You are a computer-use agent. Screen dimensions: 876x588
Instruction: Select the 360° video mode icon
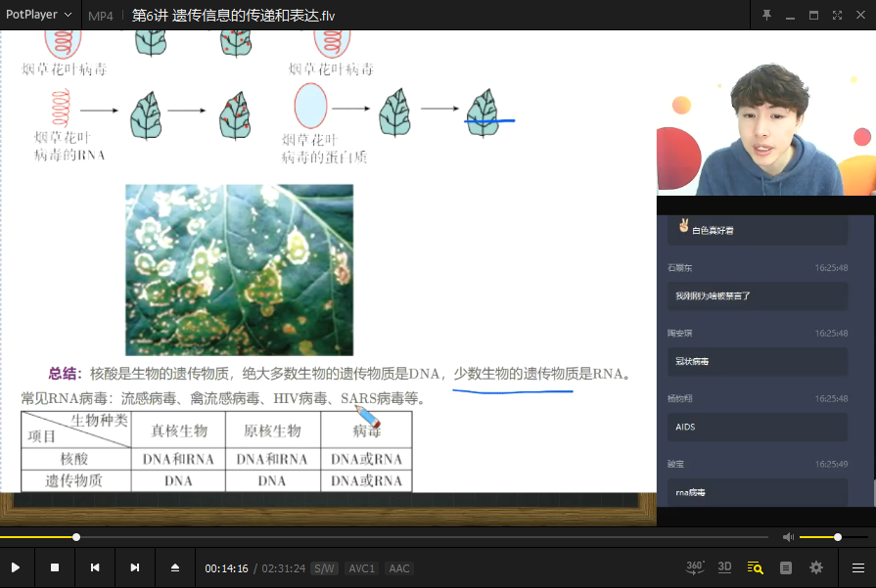(696, 567)
